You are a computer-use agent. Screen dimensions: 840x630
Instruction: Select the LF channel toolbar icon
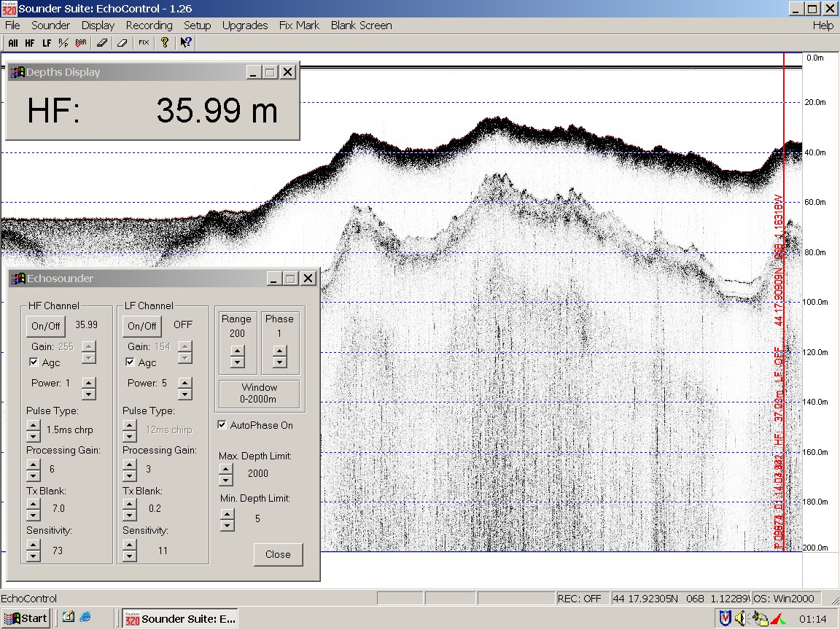point(47,43)
